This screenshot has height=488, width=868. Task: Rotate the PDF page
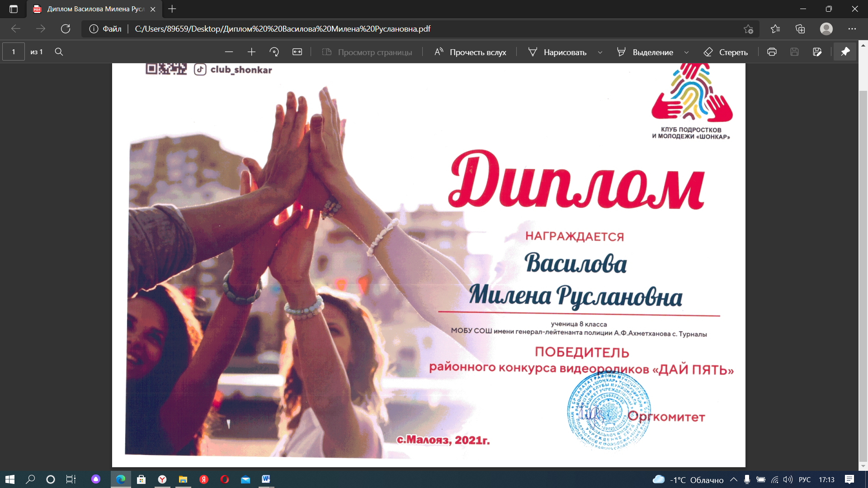pyautogui.click(x=274, y=52)
